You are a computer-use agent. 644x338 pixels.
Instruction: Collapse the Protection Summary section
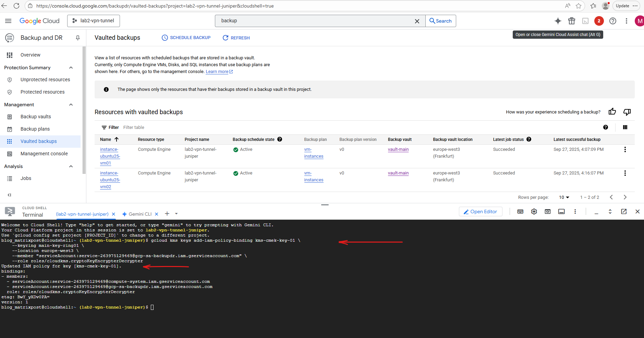pos(71,68)
